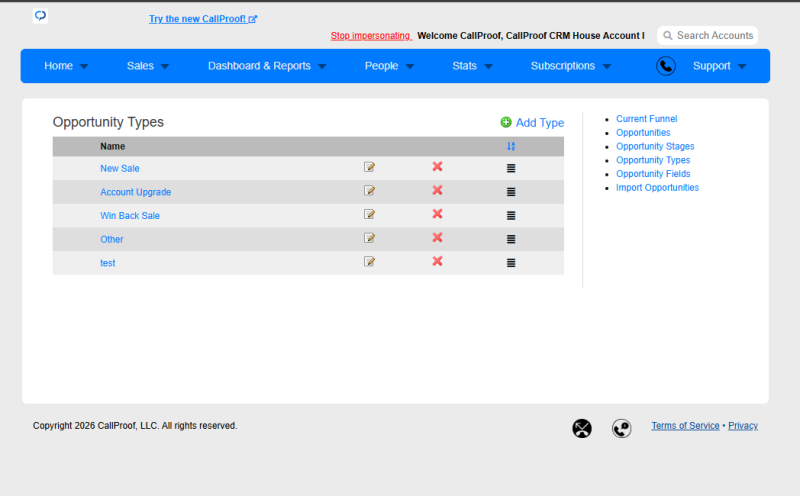
Task: Open the Support menu
Action: (x=712, y=66)
